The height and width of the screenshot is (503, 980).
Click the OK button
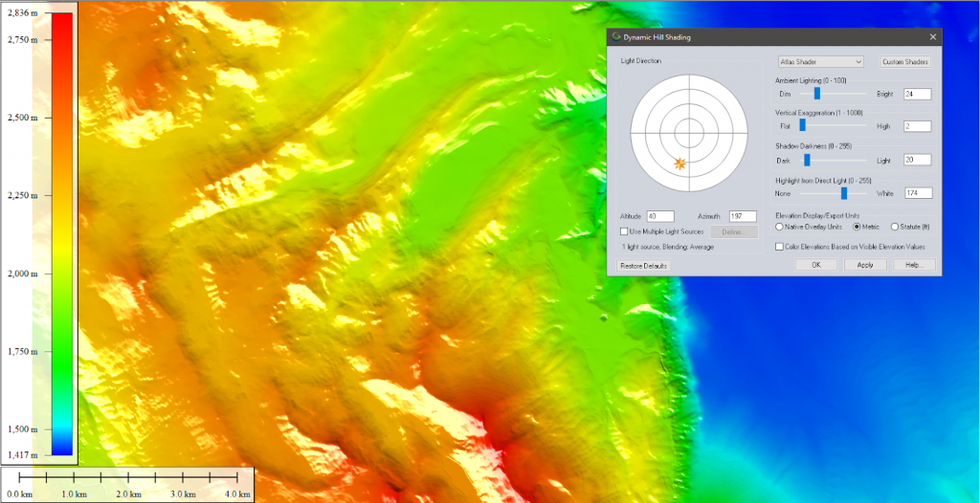pos(815,265)
